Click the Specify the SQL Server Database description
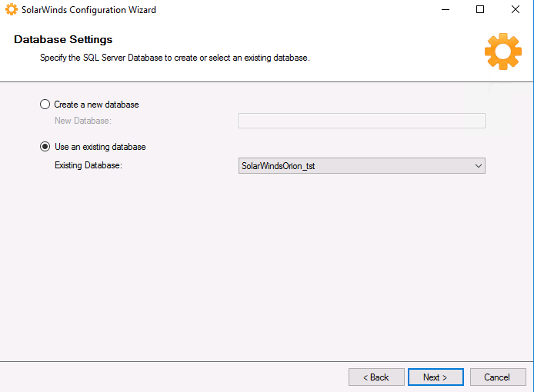The image size is (534, 392). click(x=175, y=58)
